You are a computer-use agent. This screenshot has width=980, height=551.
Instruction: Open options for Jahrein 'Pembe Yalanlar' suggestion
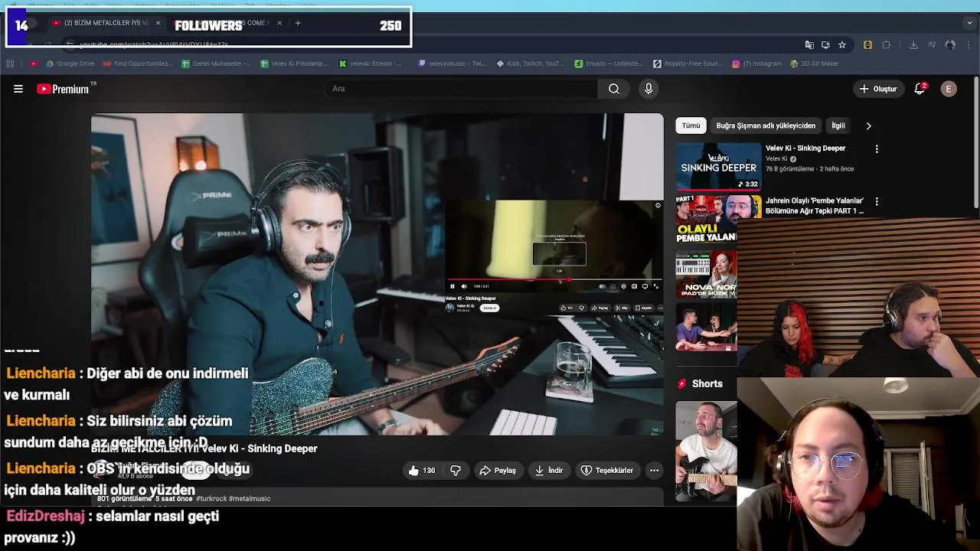(877, 202)
